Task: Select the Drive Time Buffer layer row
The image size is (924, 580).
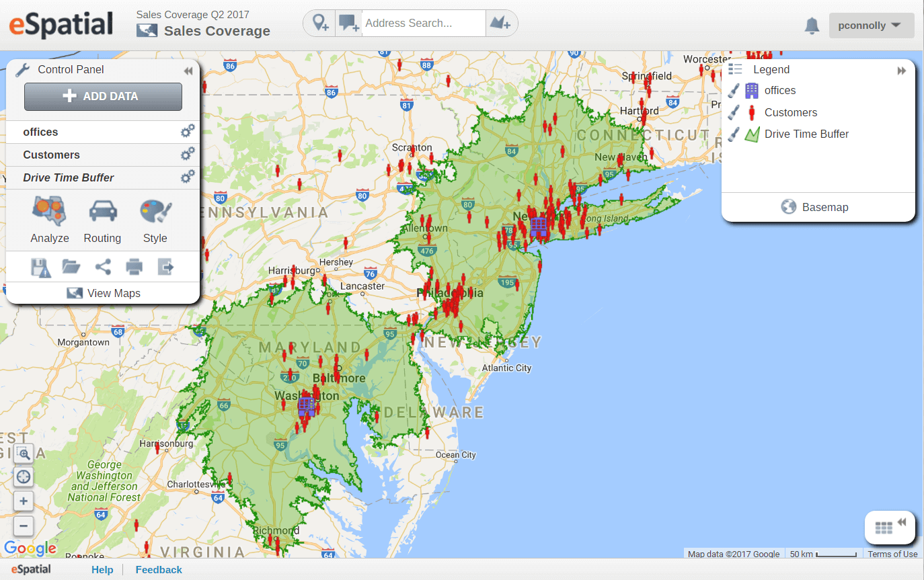Action: [x=103, y=178]
